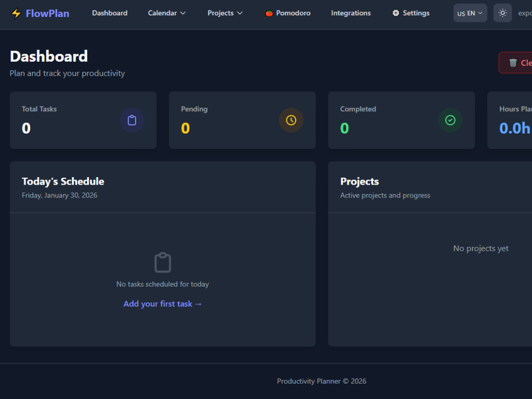Click the No projects yet text

[x=481, y=248]
